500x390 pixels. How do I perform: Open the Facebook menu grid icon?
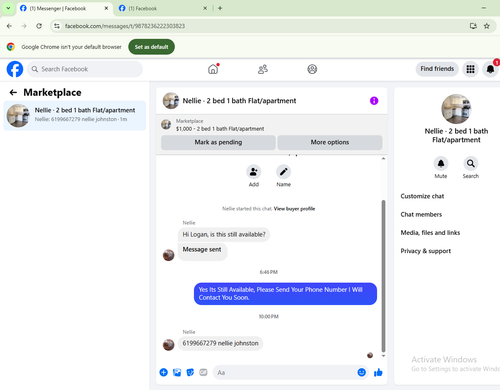point(470,69)
